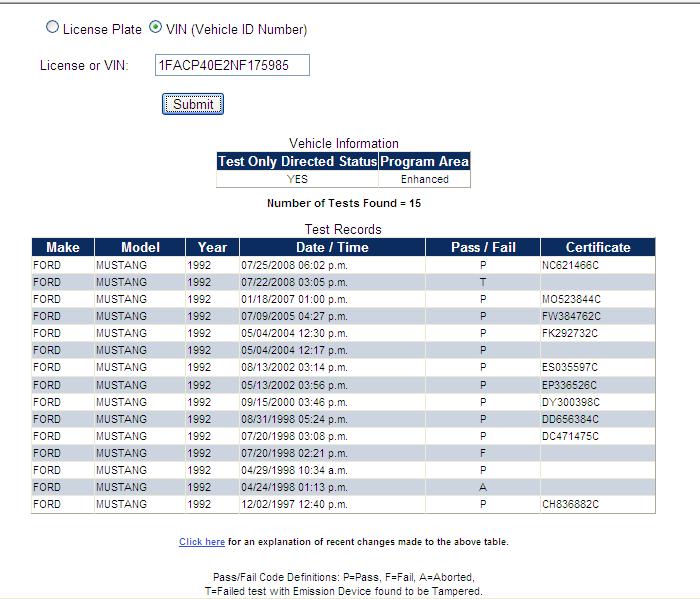This screenshot has width=700, height=599.
Task: Click certificate number CH836882C
Action: click(x=571, y=504)
